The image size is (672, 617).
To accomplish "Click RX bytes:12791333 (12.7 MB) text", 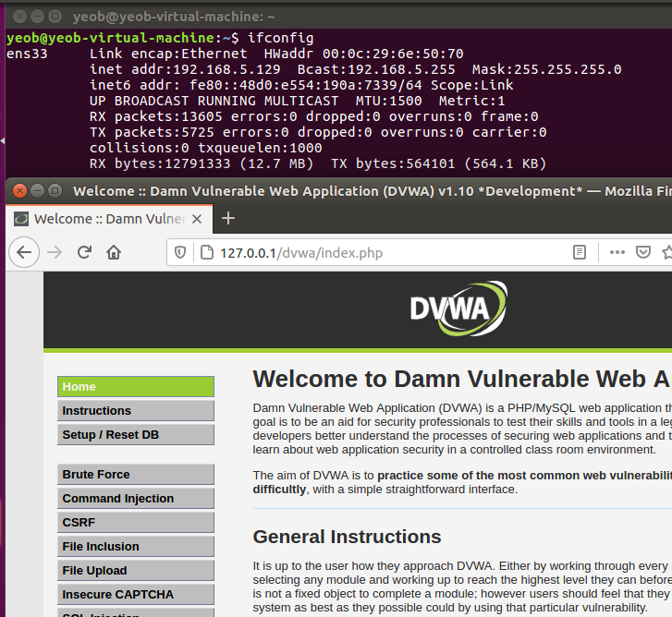I will (202, 163).
